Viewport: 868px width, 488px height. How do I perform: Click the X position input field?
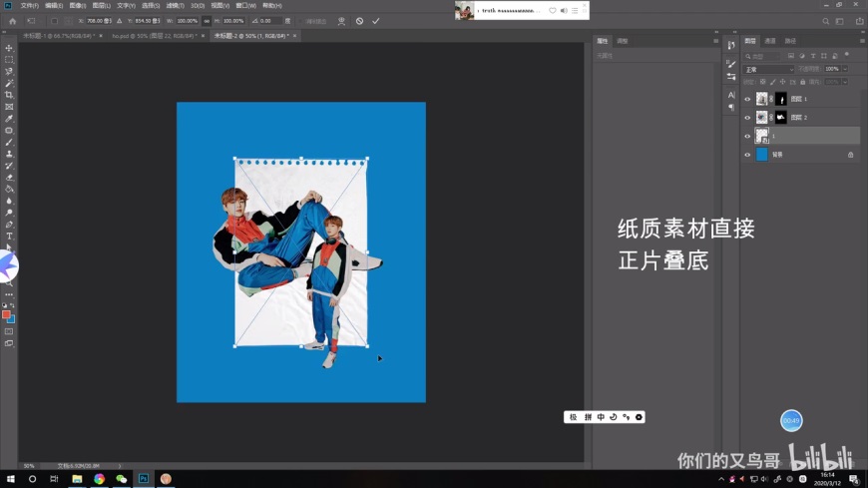coord(99,21)
